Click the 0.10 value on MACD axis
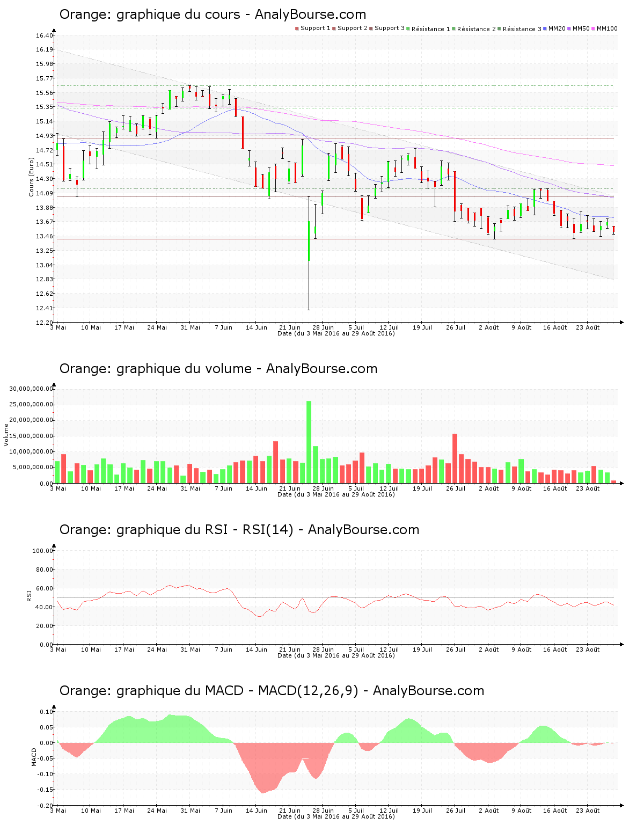The width and height of the screenshot is (644, 832). pos(46,712)
